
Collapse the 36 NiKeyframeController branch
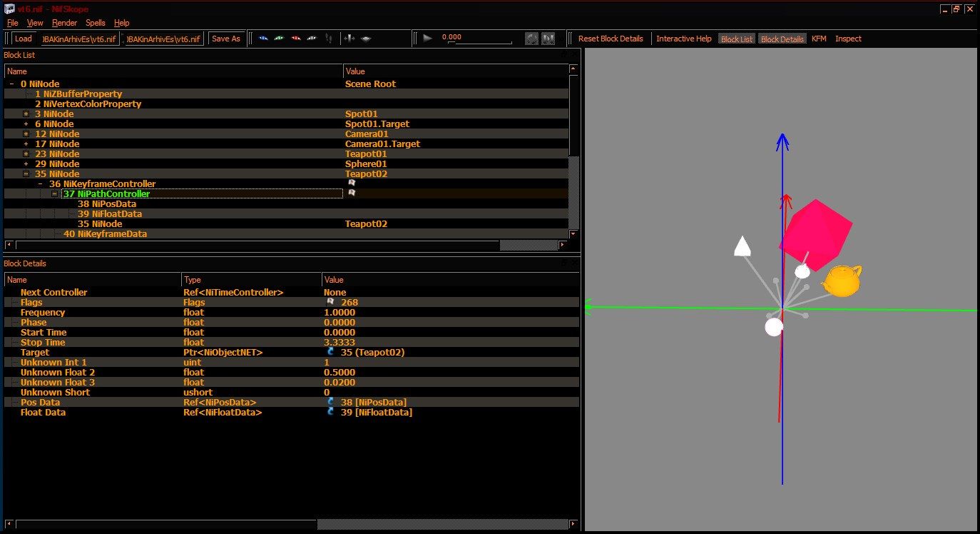click(41, 183)
